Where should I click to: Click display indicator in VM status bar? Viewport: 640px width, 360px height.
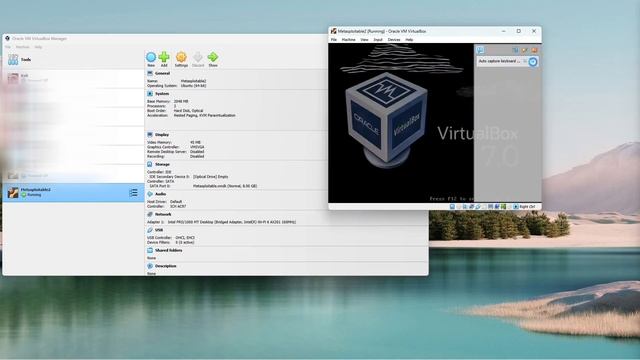point(490,207)
